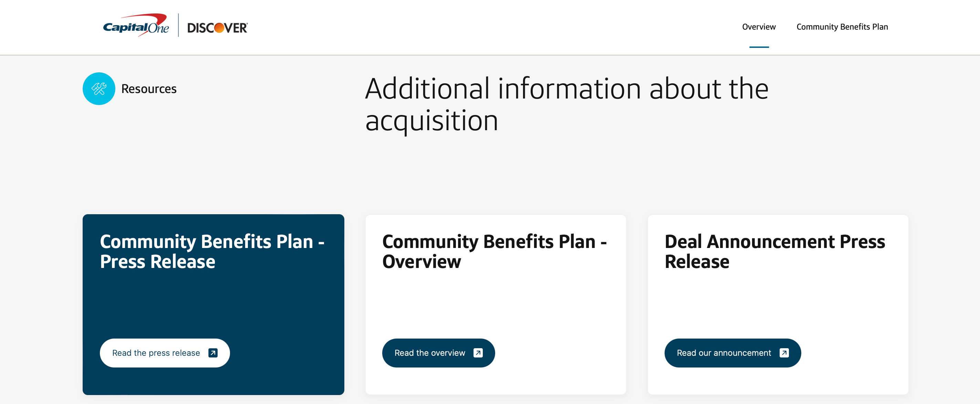980x404 pixels.
Task: Click the external-link arrow on 'Read our announcement'
Action: tap(784, 353)
